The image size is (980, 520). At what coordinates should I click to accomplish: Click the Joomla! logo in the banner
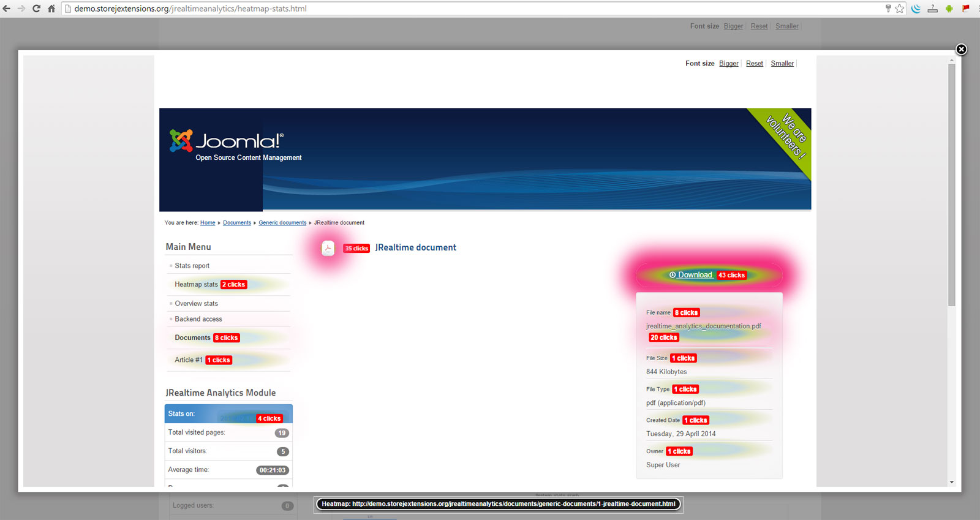[227, 141]
